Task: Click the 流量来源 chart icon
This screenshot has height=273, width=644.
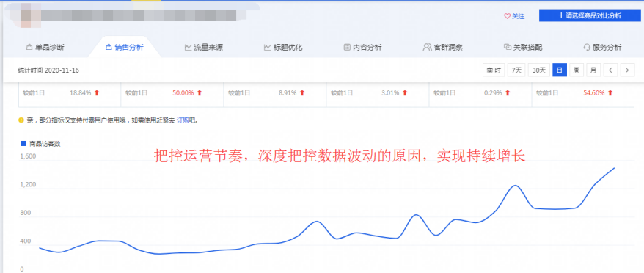Action: [188, 47]
